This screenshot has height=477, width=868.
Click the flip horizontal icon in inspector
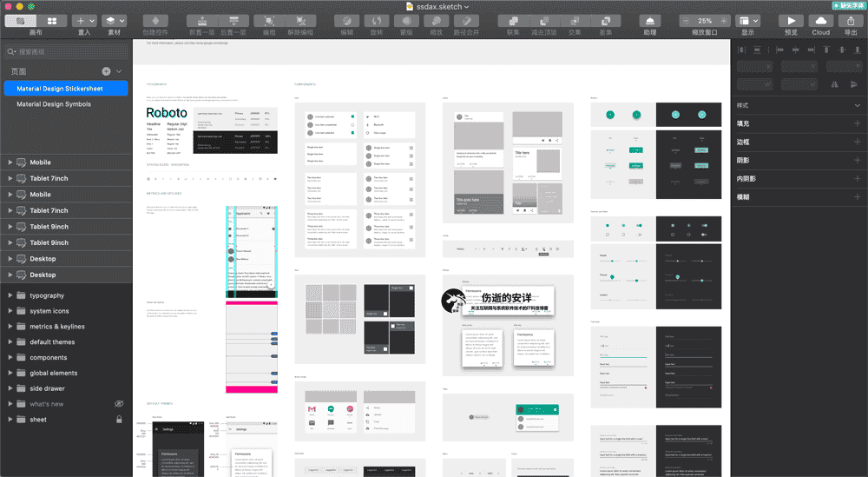tap(835, 85)
